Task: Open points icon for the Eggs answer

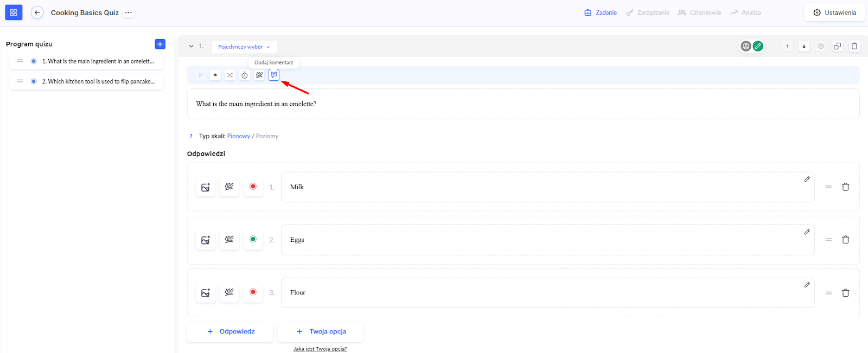Action: 229,240
